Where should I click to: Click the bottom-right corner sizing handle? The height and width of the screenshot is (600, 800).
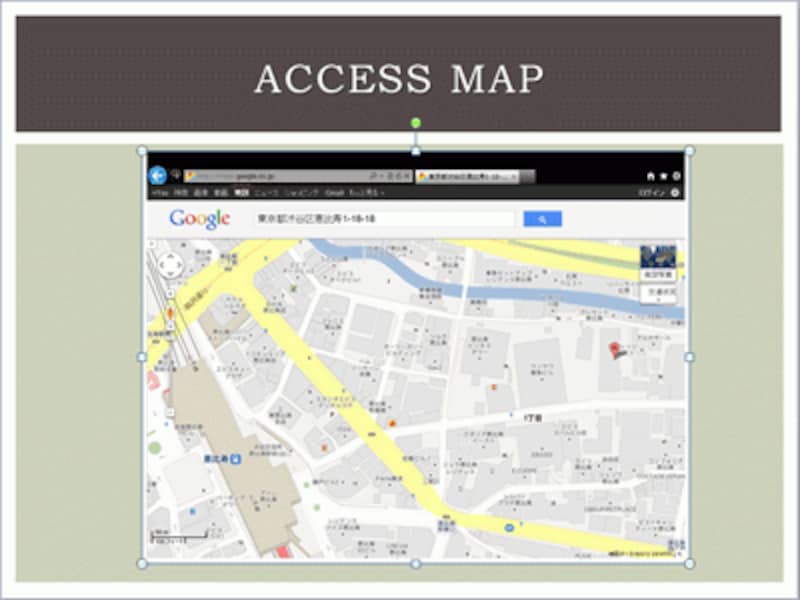tap(689, 564)
